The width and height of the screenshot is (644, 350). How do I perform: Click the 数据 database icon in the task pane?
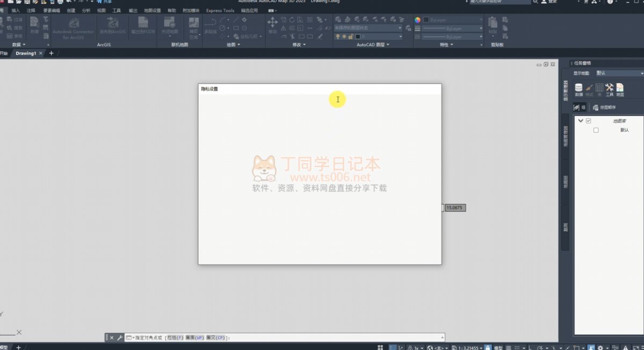tap(578, 88)
